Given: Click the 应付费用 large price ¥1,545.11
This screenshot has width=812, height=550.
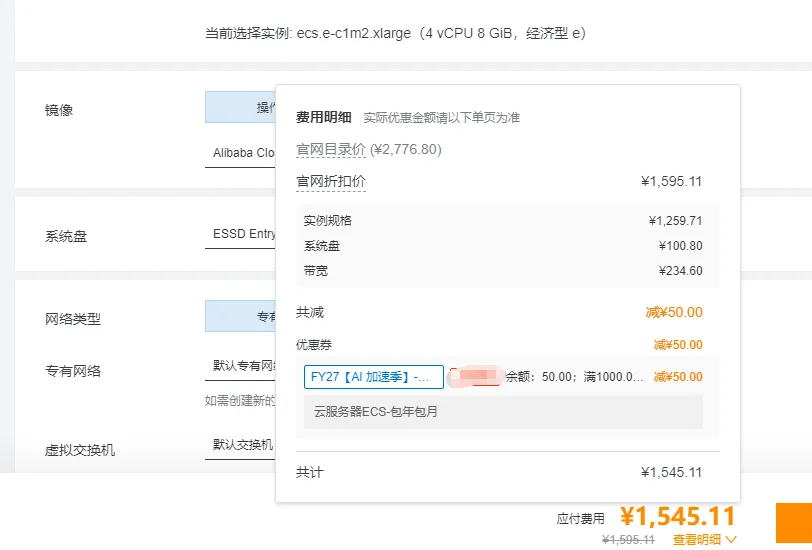Looking at the screenshot, I should click(677, 516).
